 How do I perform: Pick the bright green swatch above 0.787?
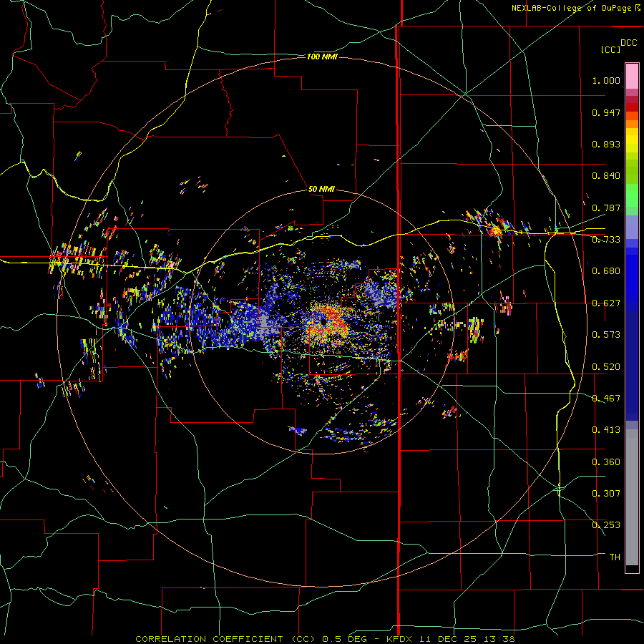point(632,195)
